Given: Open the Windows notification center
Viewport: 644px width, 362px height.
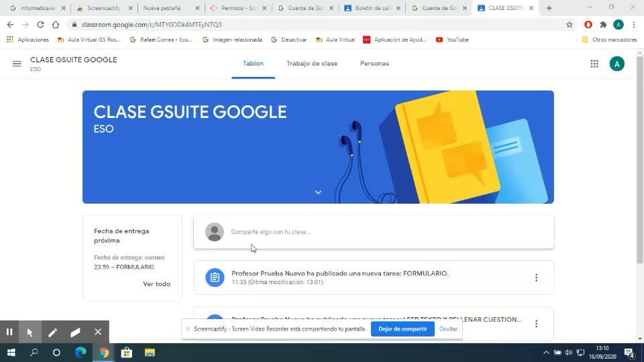Looking at the screenshot, I should 629,353.
